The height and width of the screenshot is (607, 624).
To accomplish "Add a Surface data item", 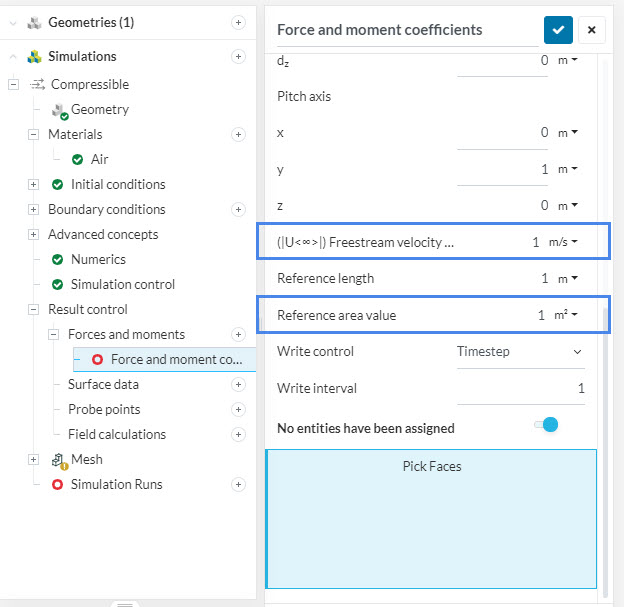I will pyautogui.click(x=238, y=384).
